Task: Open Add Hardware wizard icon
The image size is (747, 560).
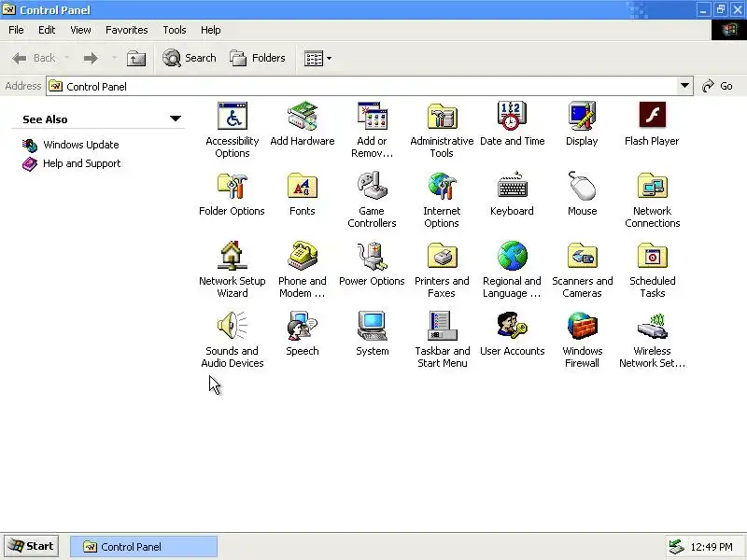Action: click(302, 116)
